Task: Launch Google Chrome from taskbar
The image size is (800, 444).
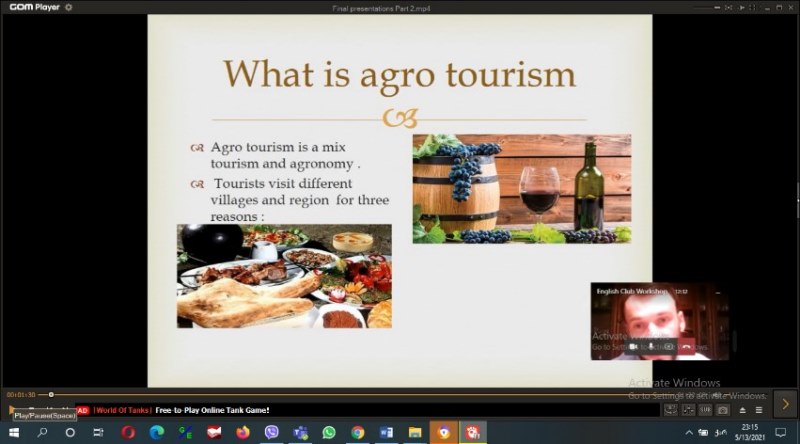Action: point(358,433)
